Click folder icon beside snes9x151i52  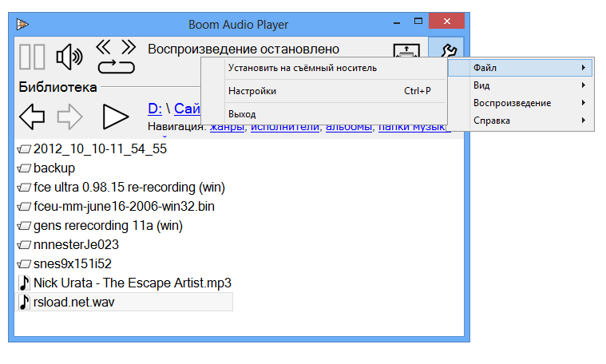coord(24,264)
